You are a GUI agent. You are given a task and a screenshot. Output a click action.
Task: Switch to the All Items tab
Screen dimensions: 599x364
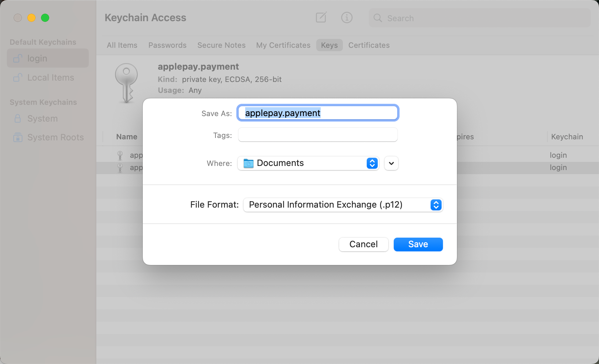coord(122,45)
